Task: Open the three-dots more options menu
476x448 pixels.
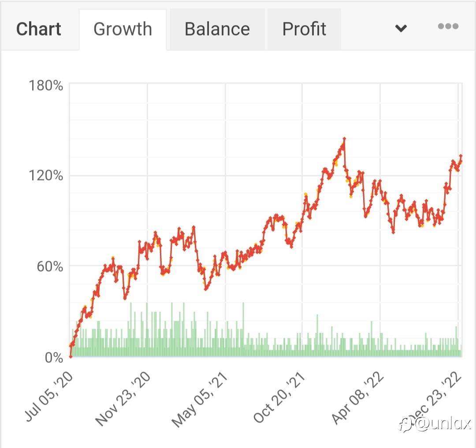Action: click(448, 27)
